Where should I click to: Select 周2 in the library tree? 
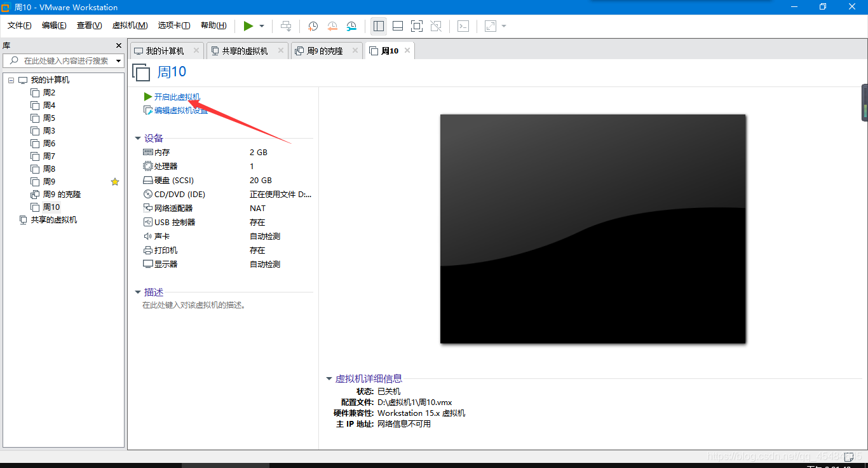pos(49,93)
